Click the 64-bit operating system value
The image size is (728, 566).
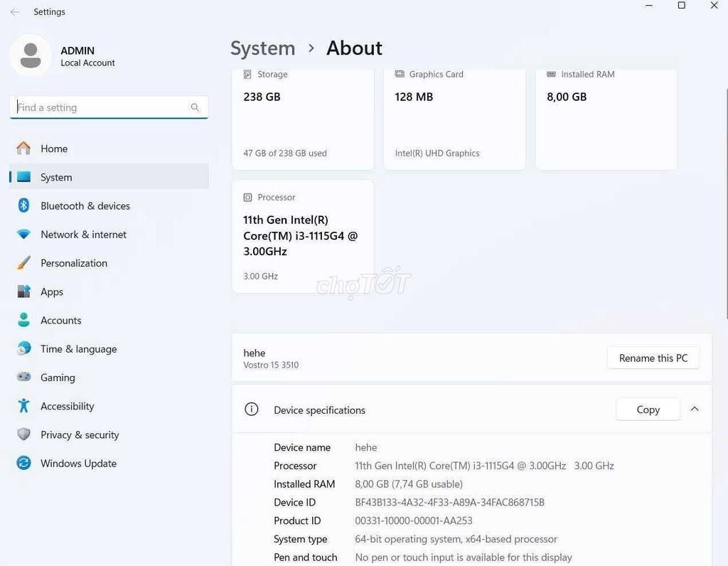tap(456, 539)
